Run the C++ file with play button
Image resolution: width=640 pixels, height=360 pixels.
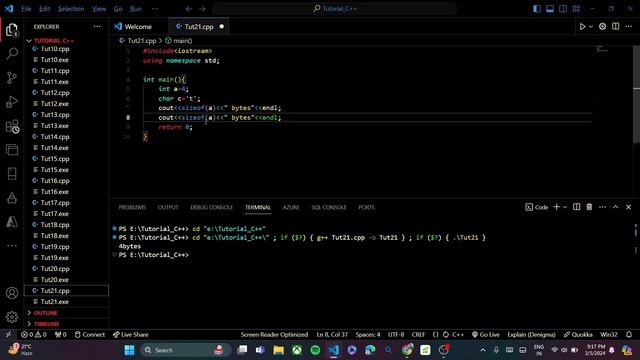tap(582, 27)
